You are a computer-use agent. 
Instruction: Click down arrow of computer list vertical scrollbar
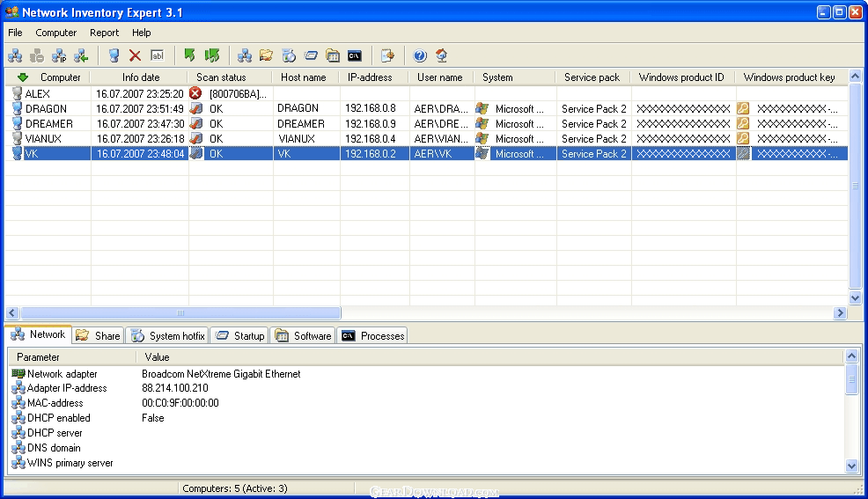856,297
